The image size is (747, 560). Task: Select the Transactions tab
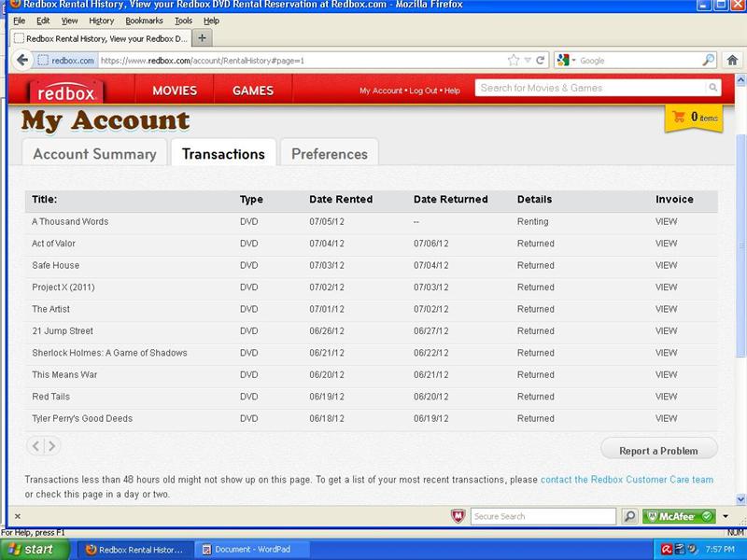point(223,154)
